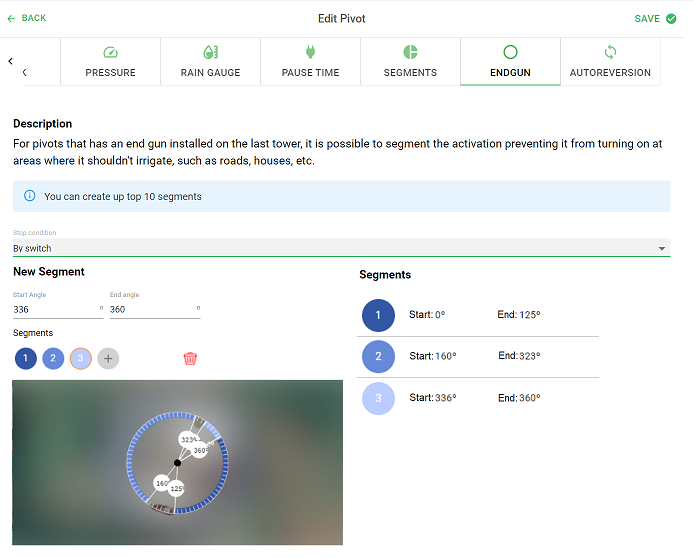Delete the selected segment with trash icon
The height and width of the screenshot is (558, 694).
(190, 358)
